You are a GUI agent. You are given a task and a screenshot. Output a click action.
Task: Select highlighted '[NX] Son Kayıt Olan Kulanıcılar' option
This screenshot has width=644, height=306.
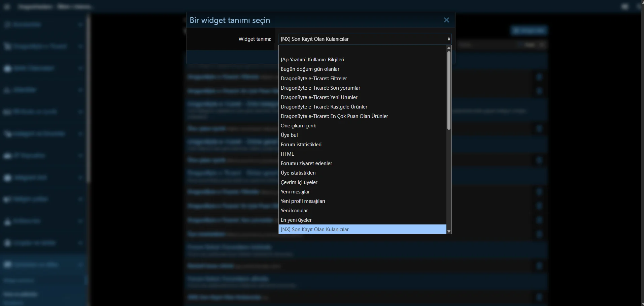[x=314, y=229]
